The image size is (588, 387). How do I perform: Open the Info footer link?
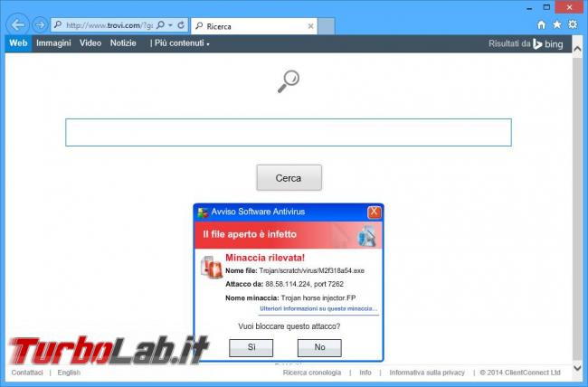click(x=365, y=373)
